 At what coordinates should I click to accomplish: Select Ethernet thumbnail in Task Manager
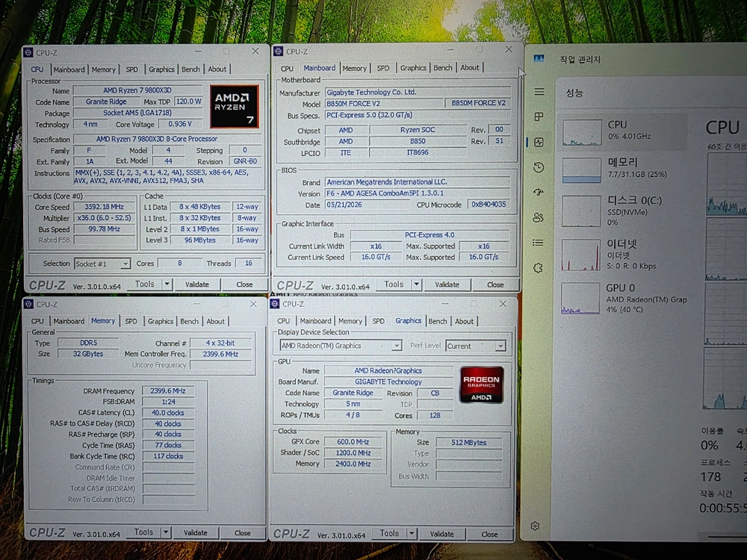click(580, 255)
